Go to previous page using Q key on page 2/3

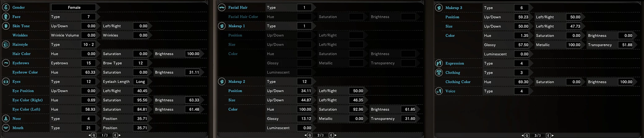308,135
